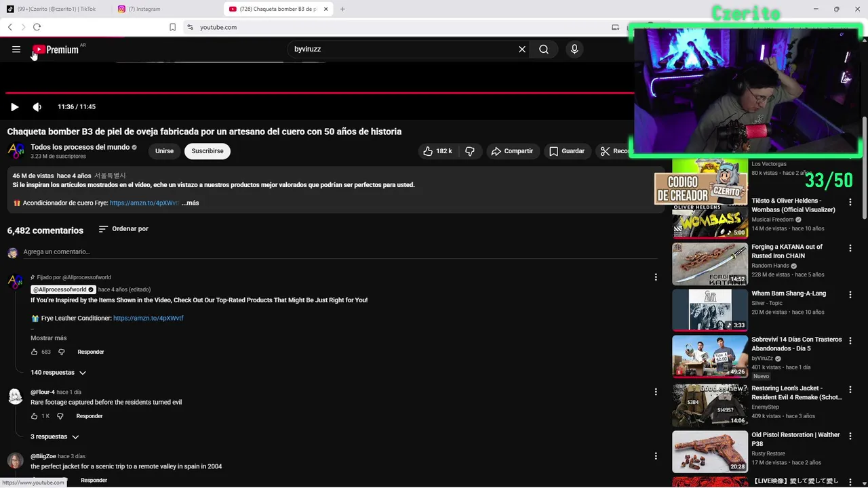Open Old Pistol Restoration video title
Image resolution: width=868 pixels, height=488 pixels.
pos(795,439)
